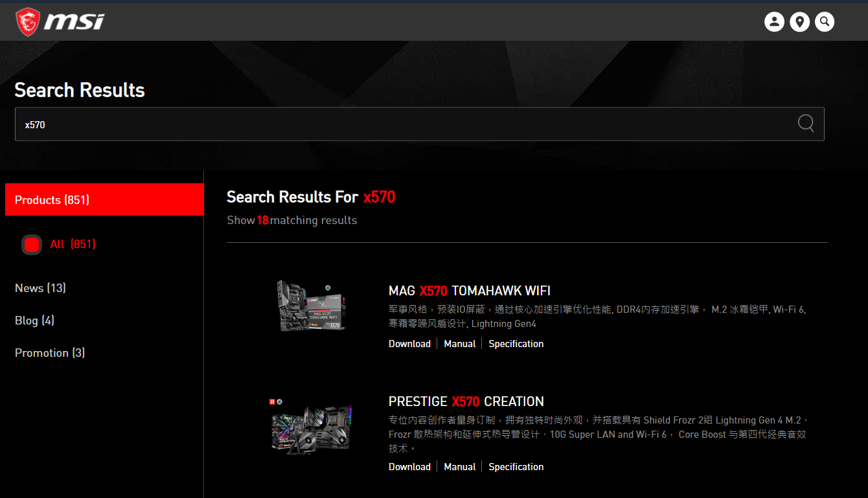This screenshot has height=498, width=868.
Task: Open the header search magnifier icon
Action: [x=825, y=22]
